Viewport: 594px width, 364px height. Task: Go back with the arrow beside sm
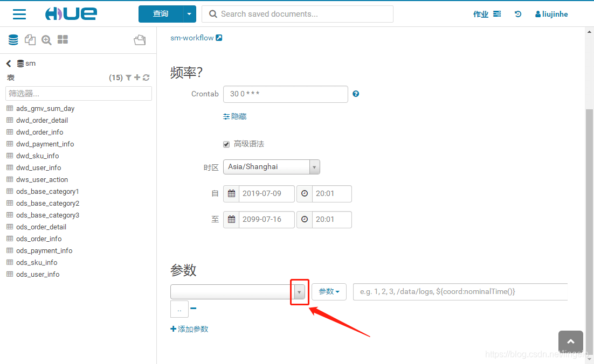coord(9,63)
